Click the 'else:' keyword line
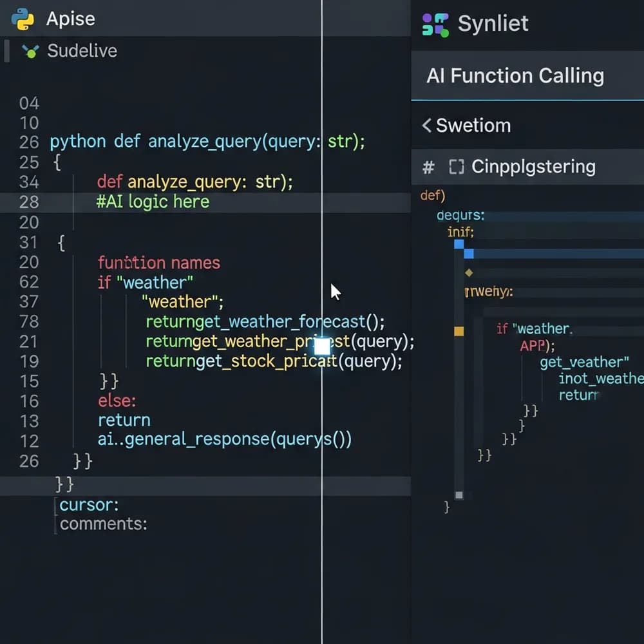Image resolution: width=644 pixels, height=644 pixels. 117,401
